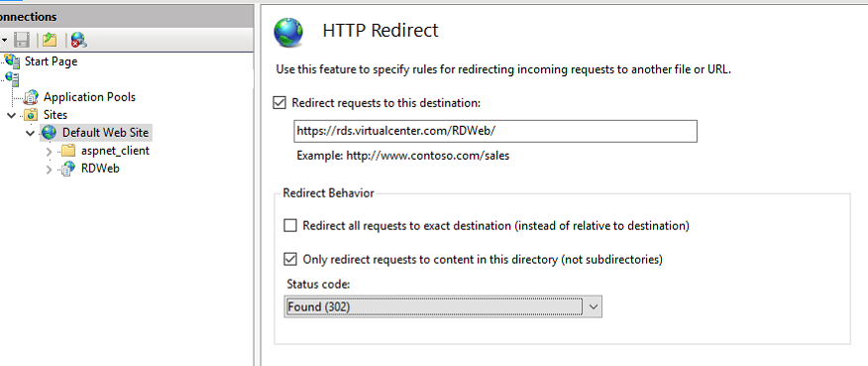Click the aspnet_client folder icon
Screen dimensions: 868x366
[68, 151]
